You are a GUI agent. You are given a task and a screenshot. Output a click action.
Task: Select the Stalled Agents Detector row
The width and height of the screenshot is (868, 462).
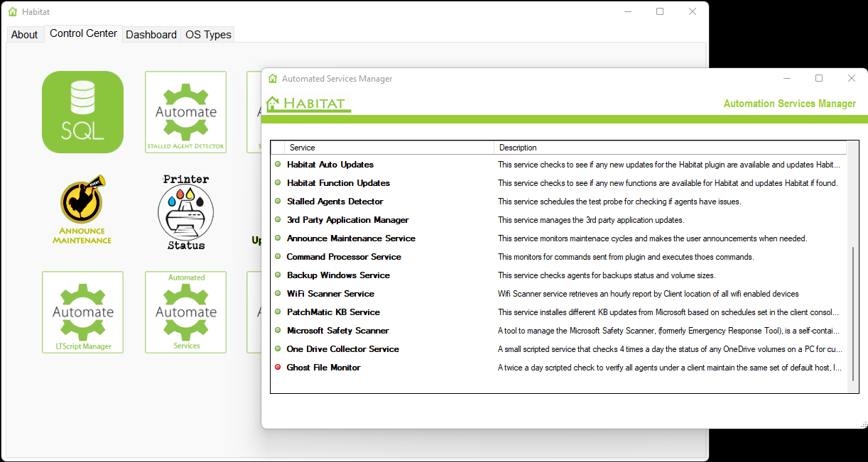(559, 202)
